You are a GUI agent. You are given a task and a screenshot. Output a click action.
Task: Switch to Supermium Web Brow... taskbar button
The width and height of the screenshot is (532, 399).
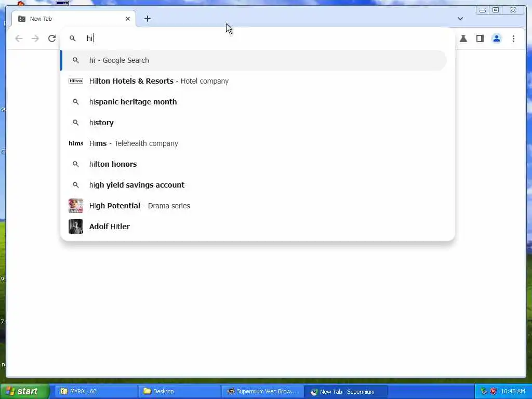(262, 391)
